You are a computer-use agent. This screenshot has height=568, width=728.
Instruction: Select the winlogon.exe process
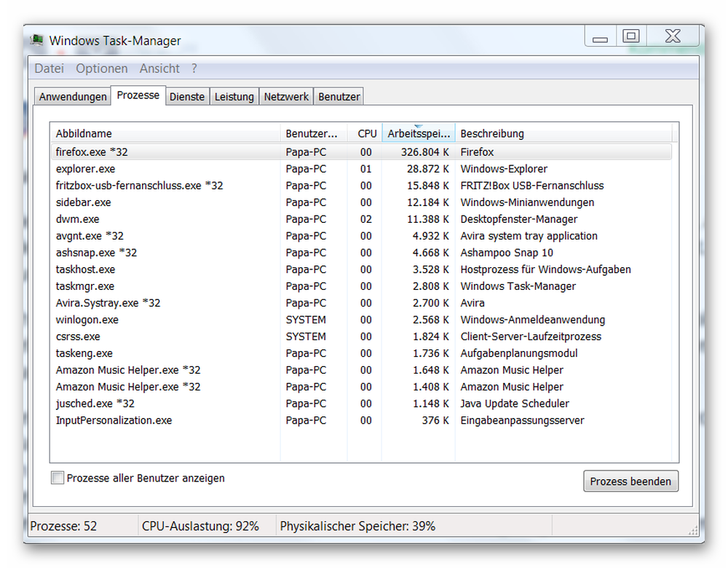coord(361,320)
